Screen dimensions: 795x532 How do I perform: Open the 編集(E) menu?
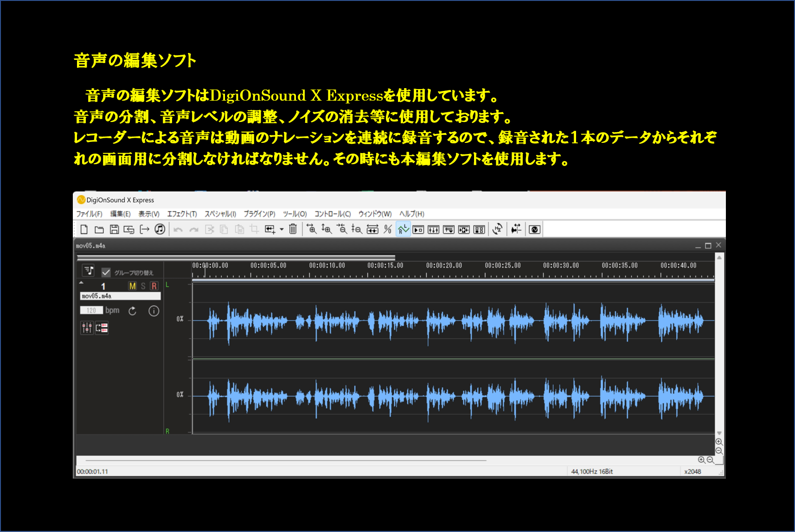pos(120,214)
